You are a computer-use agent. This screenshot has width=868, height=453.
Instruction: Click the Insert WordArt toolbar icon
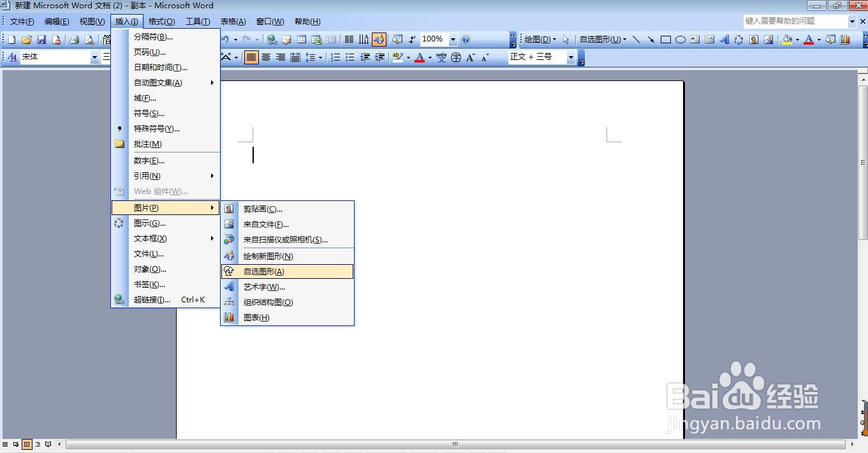click(x=725, y=40)
